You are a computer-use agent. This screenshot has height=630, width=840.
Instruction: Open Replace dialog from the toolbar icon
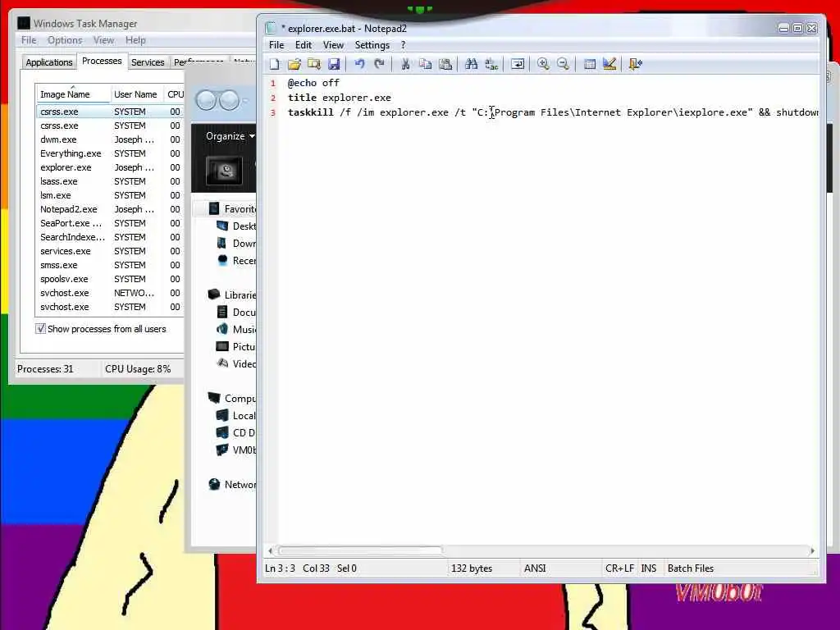pos(491,64)
